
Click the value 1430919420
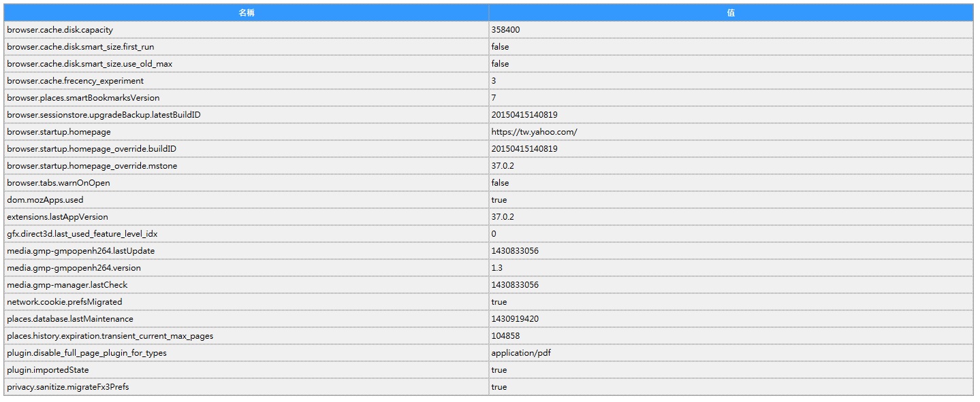[x=515, y=319]
